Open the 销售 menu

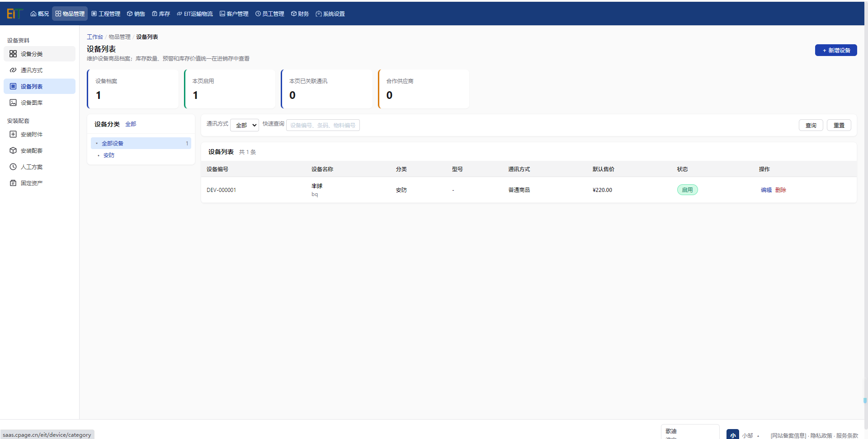(x=136, y=14)
